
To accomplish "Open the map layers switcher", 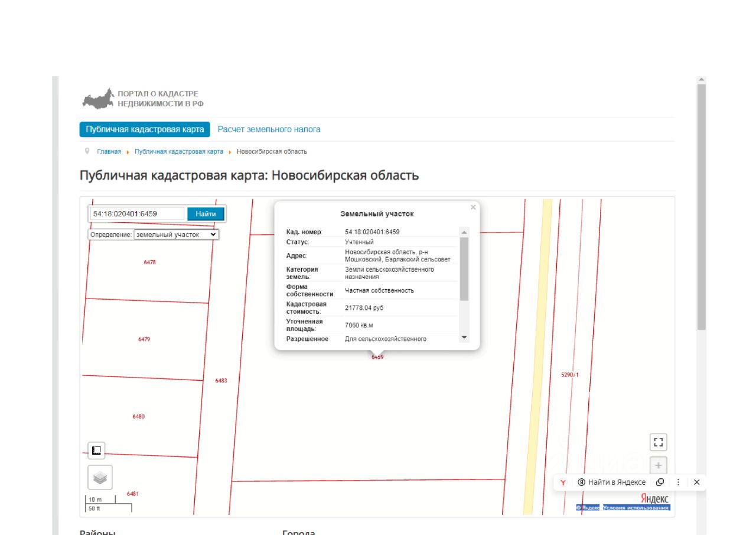I will point(100,478).
